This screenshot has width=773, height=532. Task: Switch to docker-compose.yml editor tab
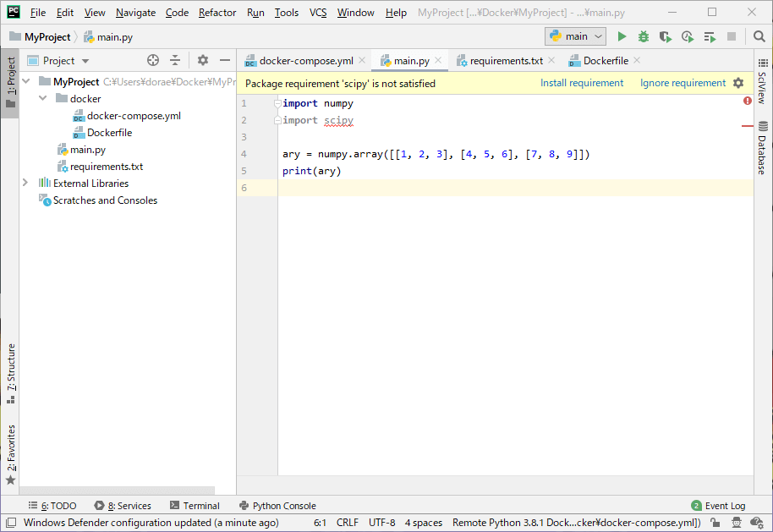pyautogui.click(x=306, y=60)
